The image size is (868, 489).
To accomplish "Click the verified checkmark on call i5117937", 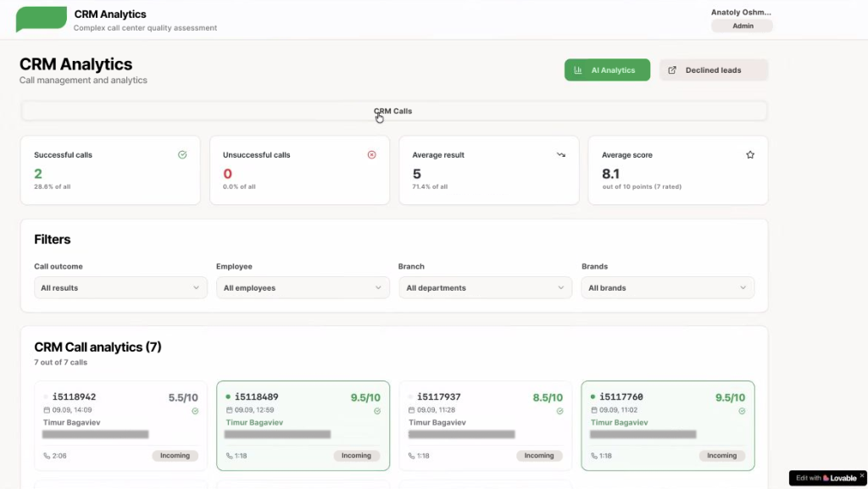I will [x=559, y=410].
